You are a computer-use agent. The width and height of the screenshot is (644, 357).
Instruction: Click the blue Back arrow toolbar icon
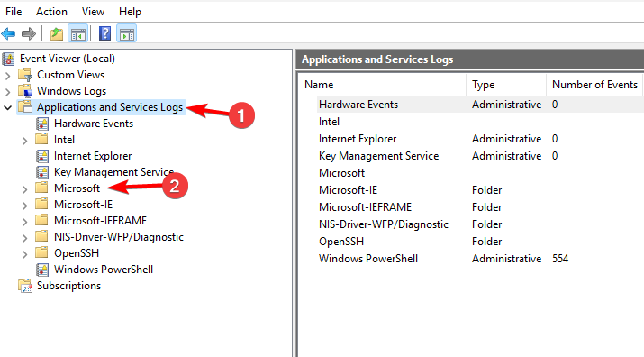pyautogui.click(x=9, y=33)
